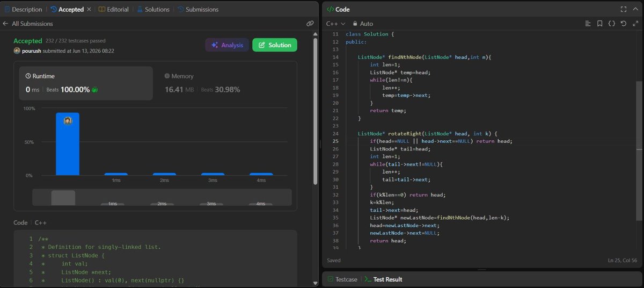Reset code to default with the undo icon
644x288 pixels.
coord(623,24)
